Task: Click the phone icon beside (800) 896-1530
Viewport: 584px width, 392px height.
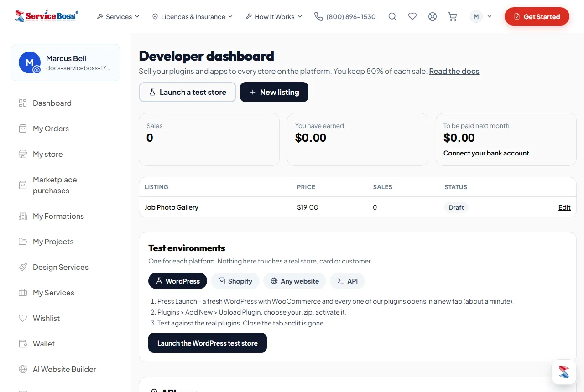Action: click(318, 16)
